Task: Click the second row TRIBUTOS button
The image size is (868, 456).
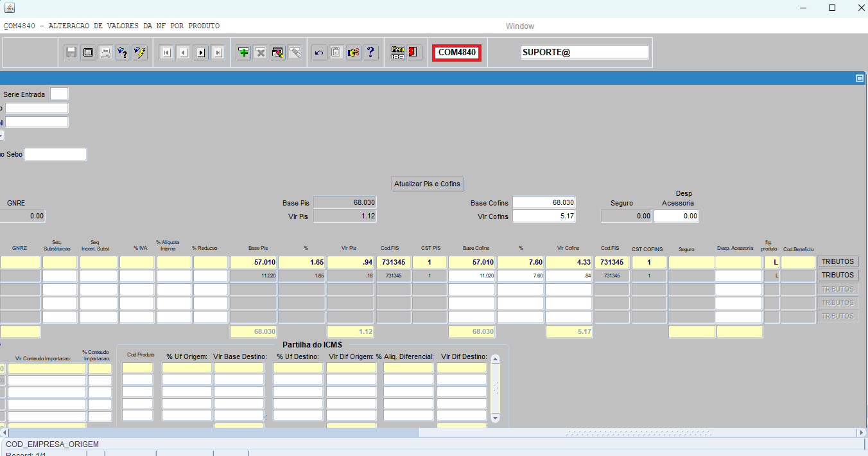Action: coord(838,276)
